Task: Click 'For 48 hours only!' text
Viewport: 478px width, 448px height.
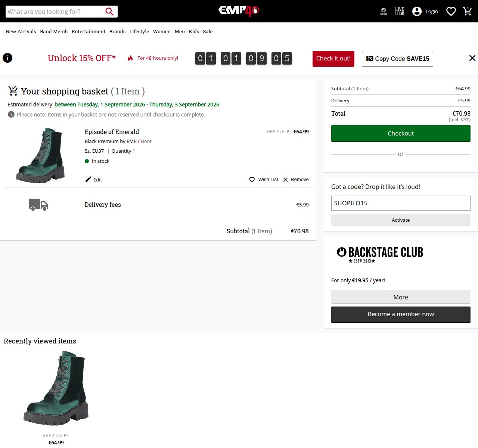Action: pos(158,58)
